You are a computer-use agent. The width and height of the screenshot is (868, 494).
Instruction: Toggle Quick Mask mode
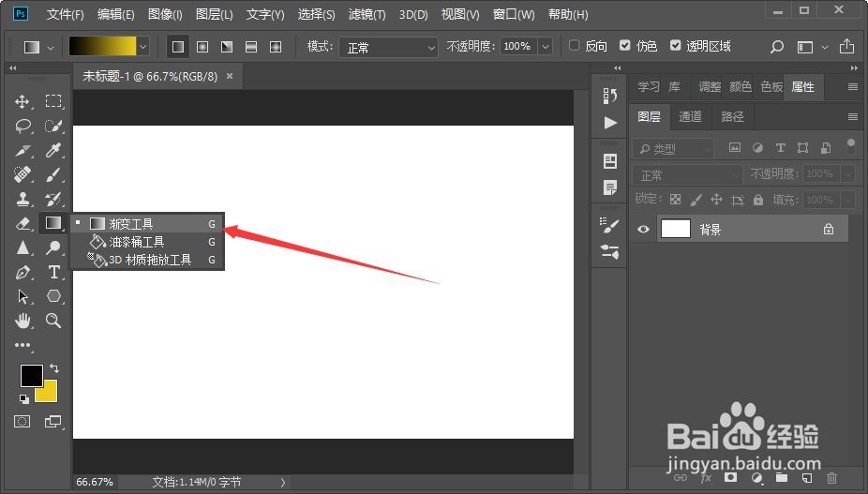(22, 422)
